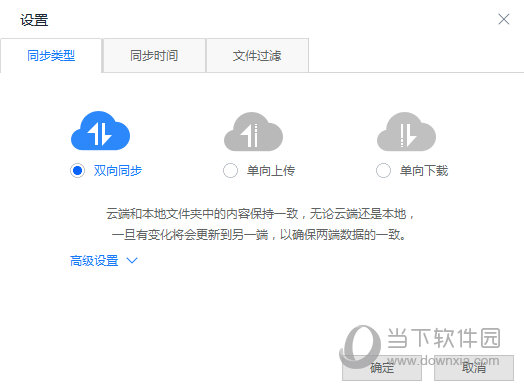The height and width of the screenshot is (390, 524).
Task: Expand the 高级设置 chevron arrow
Action: click(132, 260)
